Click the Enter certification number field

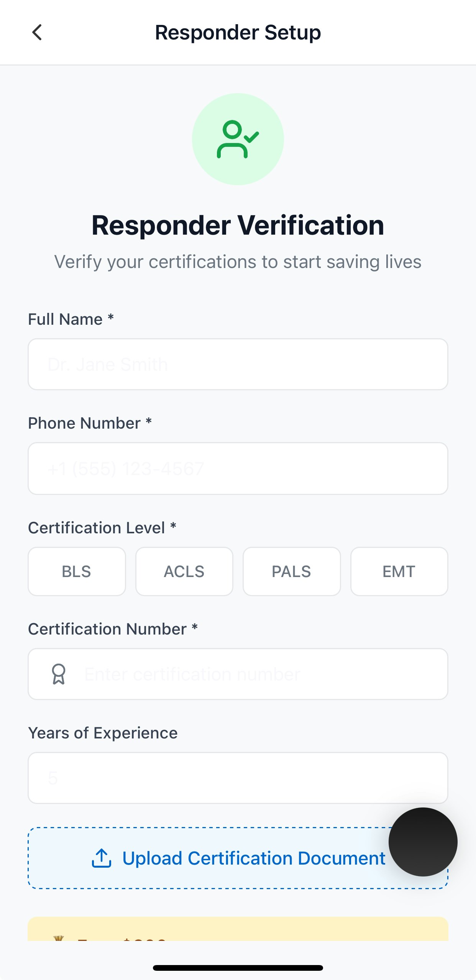click(x=238, y=674)
